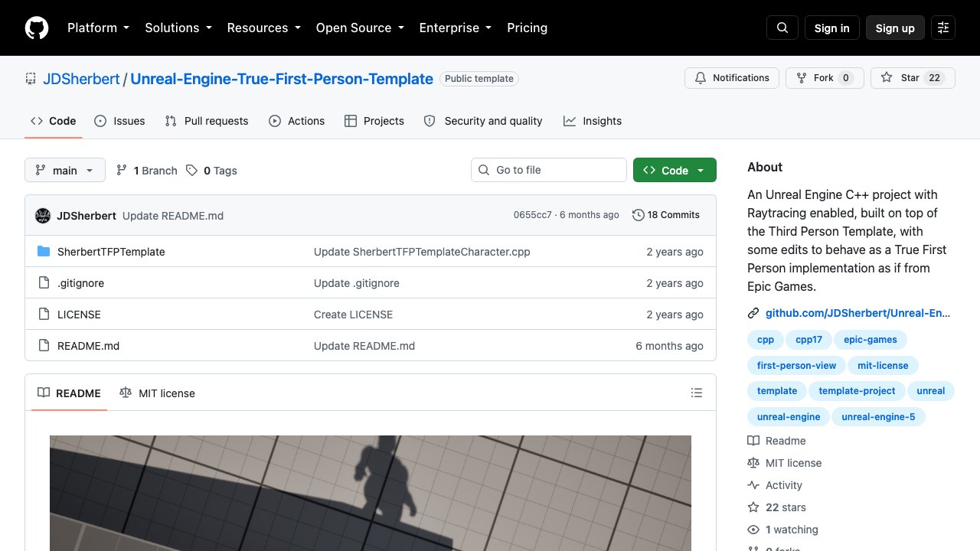Click the mit-license topic tag

coord(883,366)
